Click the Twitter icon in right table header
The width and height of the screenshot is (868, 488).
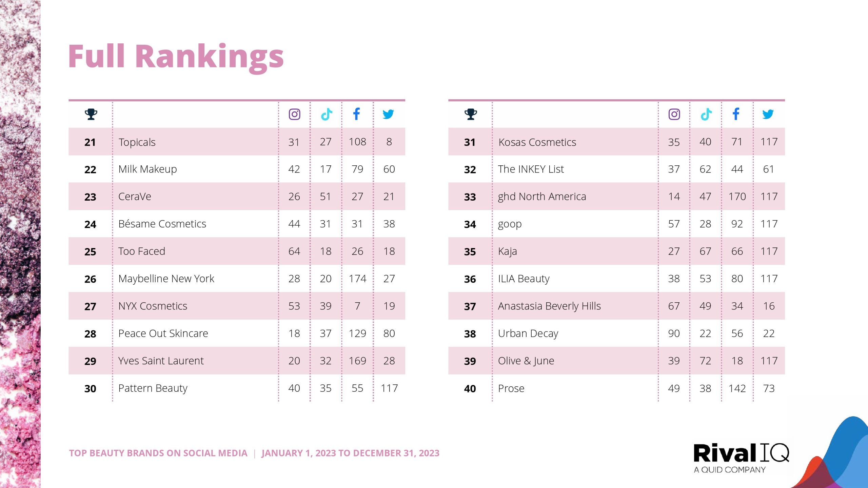tap(768, 114)
